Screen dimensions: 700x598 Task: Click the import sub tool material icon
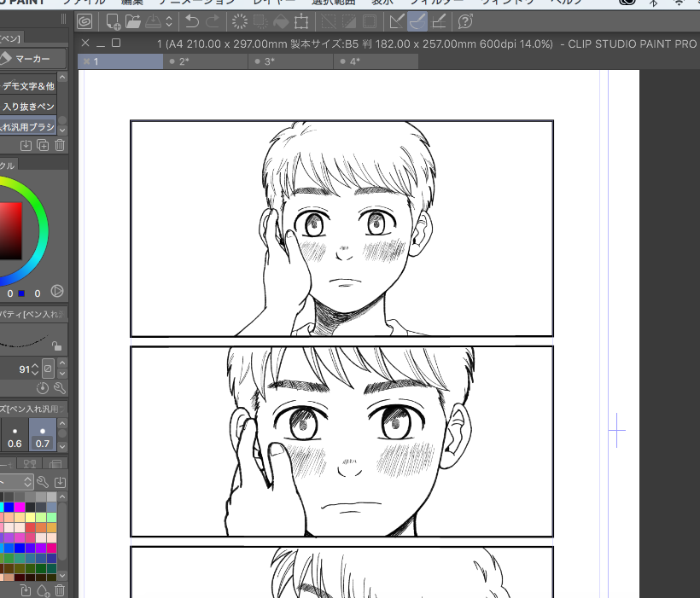26,145
